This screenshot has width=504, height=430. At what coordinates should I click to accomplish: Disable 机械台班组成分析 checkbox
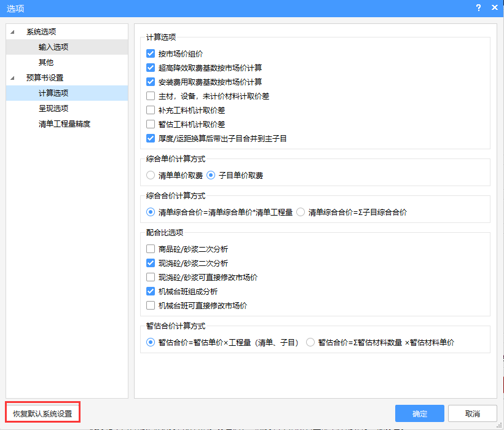coord(151,292)
